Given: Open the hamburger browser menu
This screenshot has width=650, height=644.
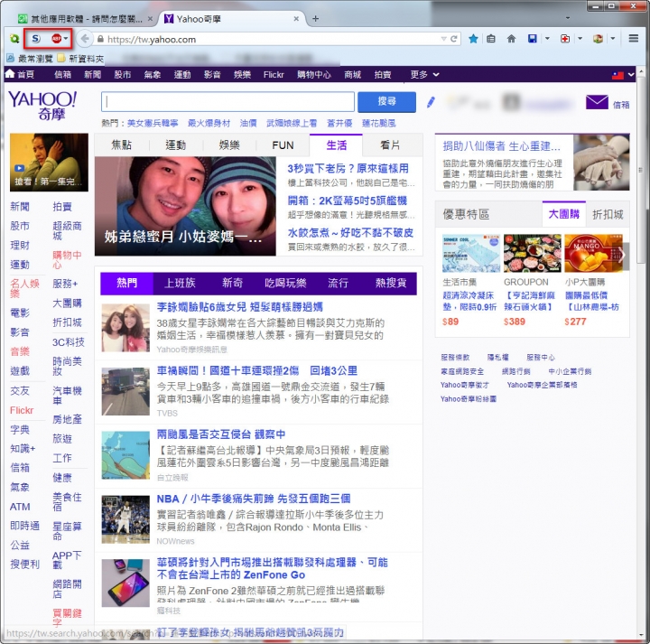Looking at the screenshot, I should [x=634, y=39].
